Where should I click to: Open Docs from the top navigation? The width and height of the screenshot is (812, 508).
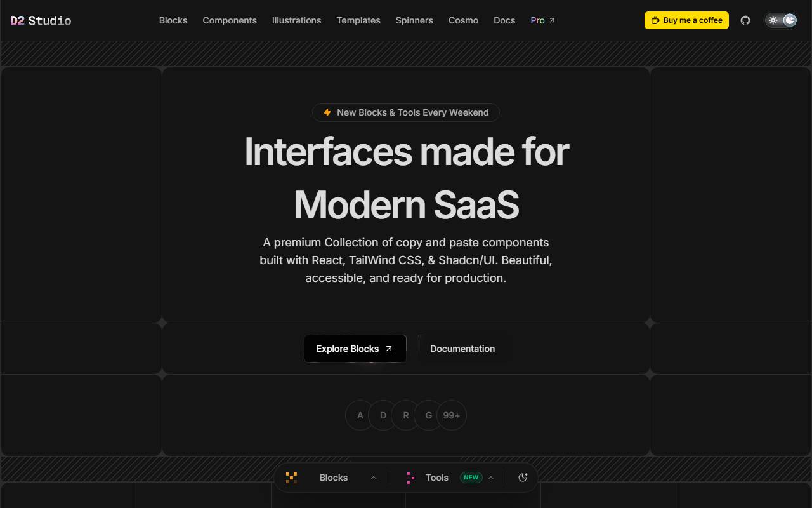(x=504, y=20)
